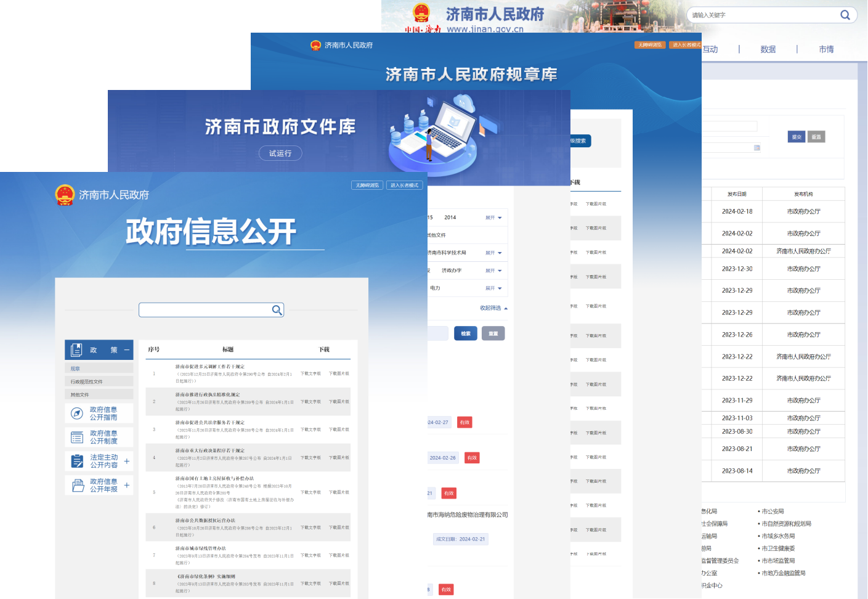Viewport: 868px width, 599px height.
Task: Expand the year filter row with 2014
Action: (x=493, y=218)
